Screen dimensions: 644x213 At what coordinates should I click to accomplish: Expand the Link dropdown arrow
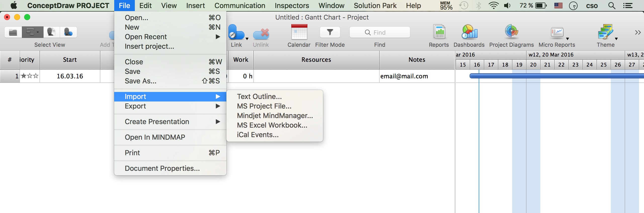[247, 39]
